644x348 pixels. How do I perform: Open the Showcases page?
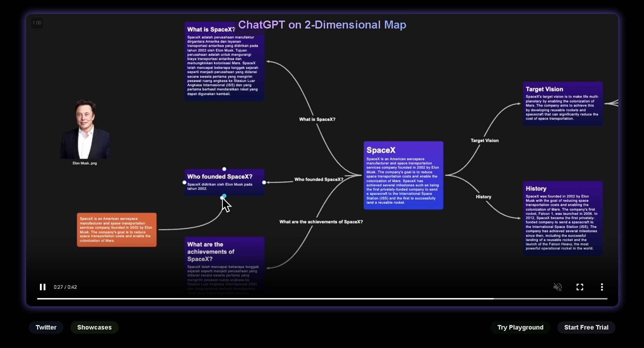[x=94, y=327]
